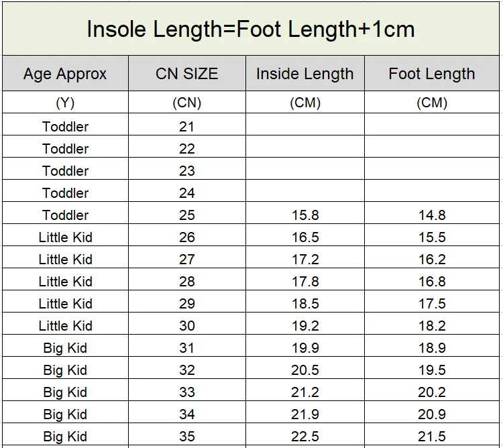Select the Little Kid cell for size 26
503x448 pixels.
(x=65, y=237)
